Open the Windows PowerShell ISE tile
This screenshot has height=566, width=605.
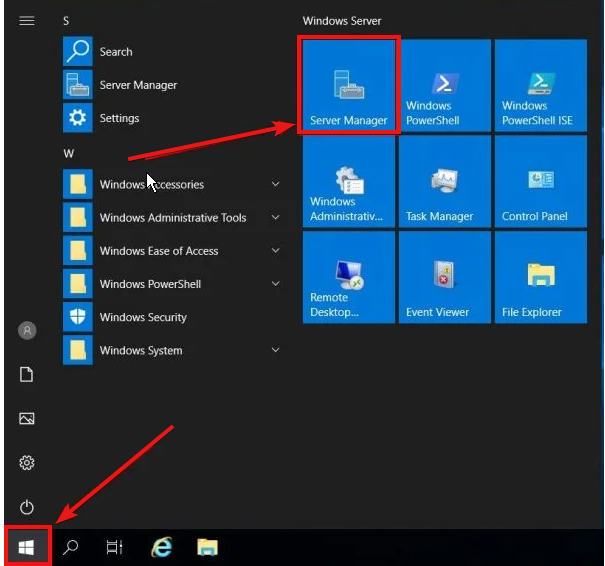(x=541, y=86)
